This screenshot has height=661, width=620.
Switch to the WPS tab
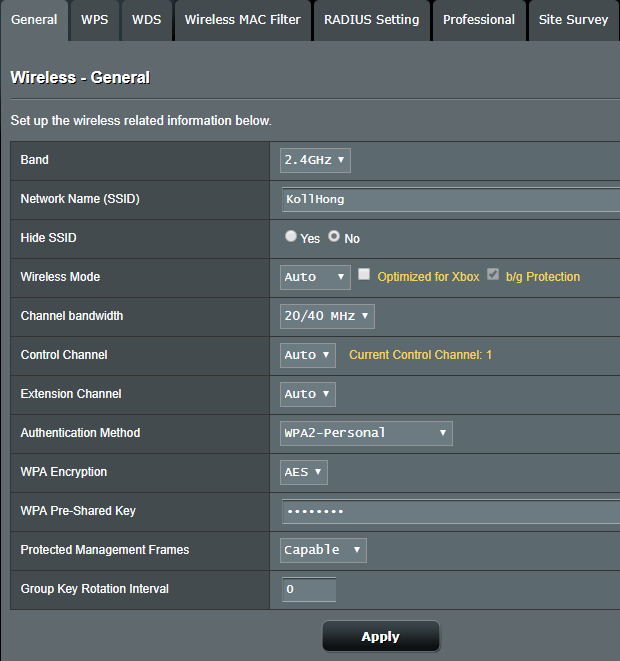tap(95, 20)
